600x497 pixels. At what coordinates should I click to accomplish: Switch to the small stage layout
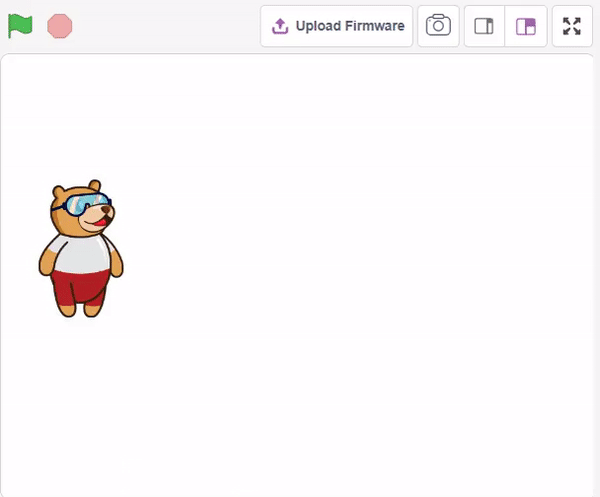coord(484,26)
